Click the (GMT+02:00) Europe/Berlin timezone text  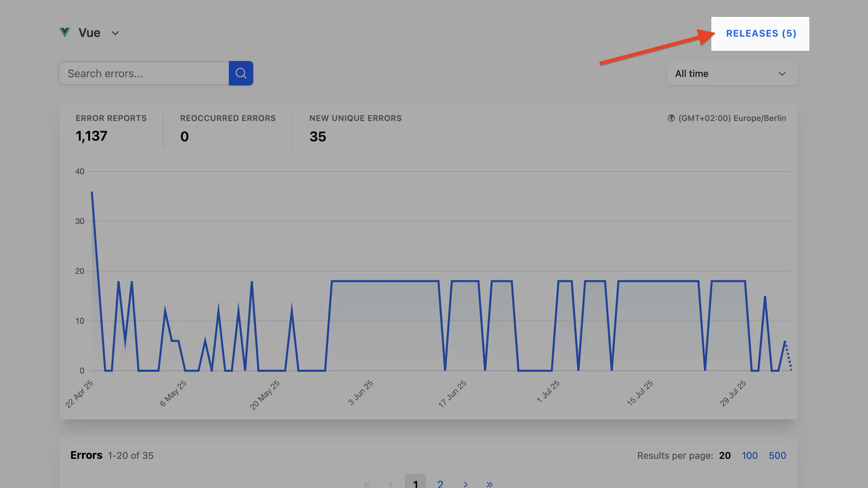click(732, 118)
